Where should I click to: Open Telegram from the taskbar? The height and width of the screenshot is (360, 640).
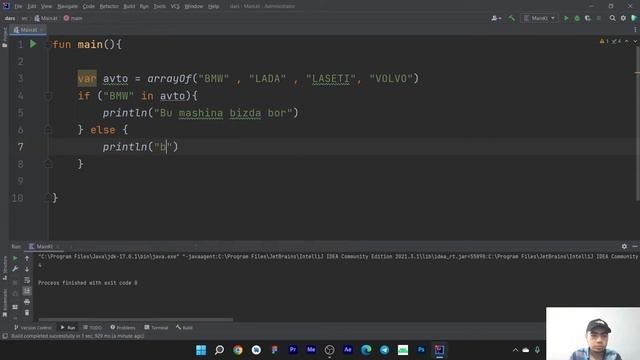pyautogui.click(x=384, y=350)
